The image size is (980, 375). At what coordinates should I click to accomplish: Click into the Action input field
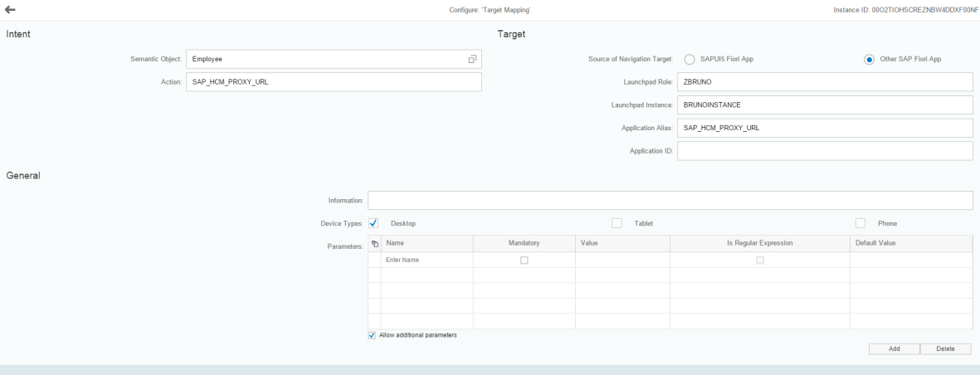tap(334, 82)
